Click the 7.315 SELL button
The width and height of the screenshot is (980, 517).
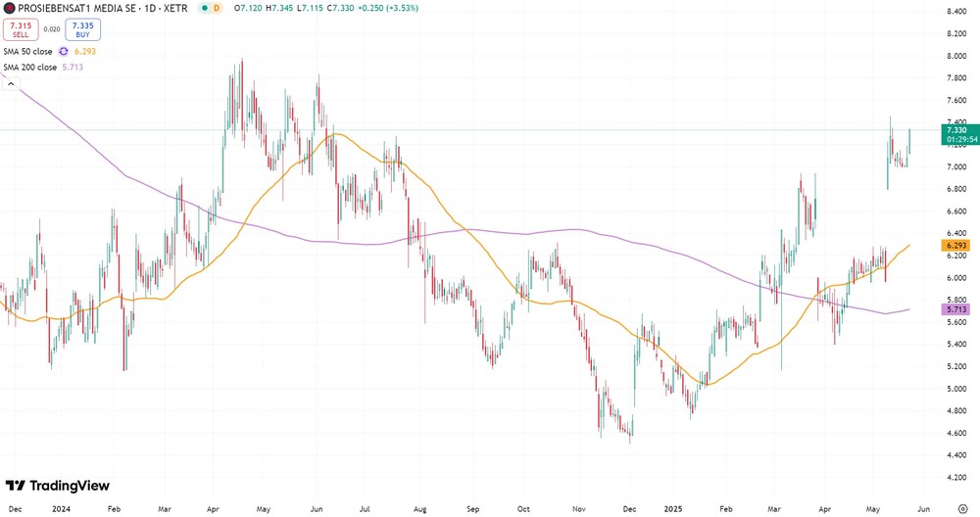(21, 29)
